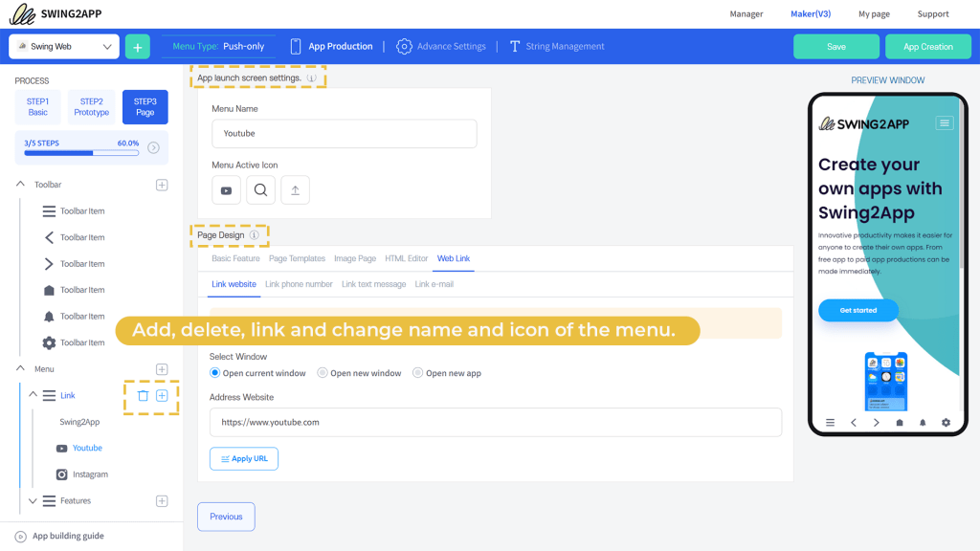
Task: Click the App Creation button
Action: 928,47
